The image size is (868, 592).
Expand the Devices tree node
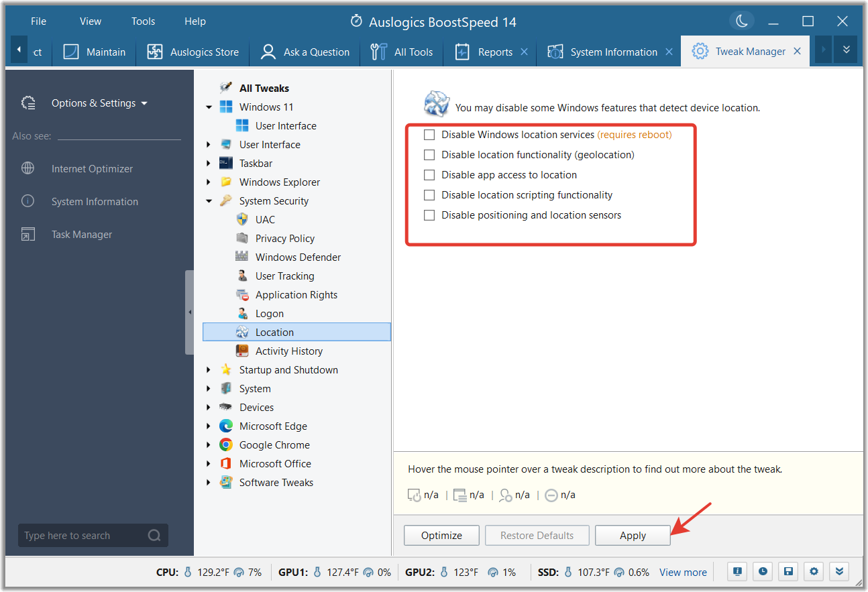[209, 408]
